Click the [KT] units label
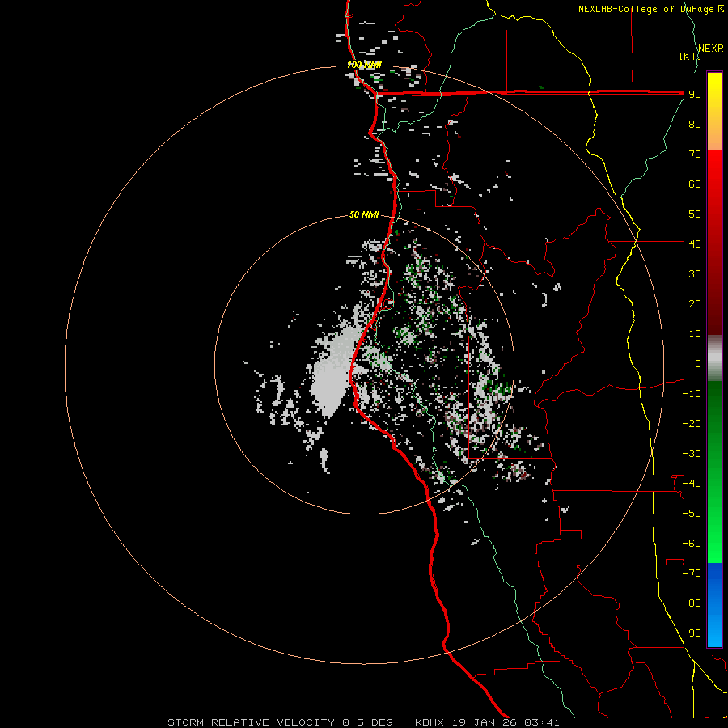Screen dimensions: 728x728 point(690,56)
